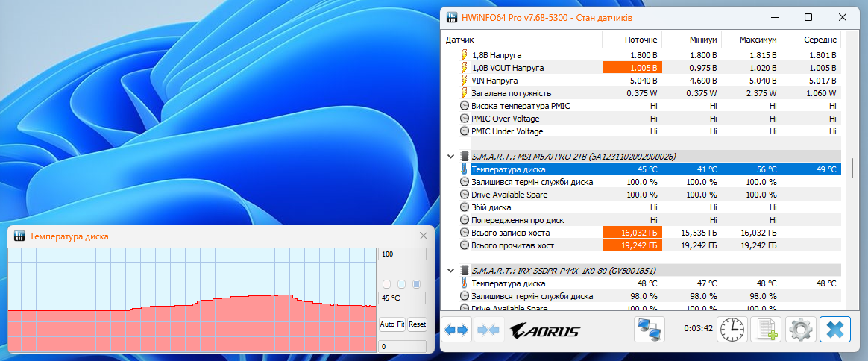Click Auto Fit in the graph window
This screenshot has width=868, height=361.
click(392, 324)
